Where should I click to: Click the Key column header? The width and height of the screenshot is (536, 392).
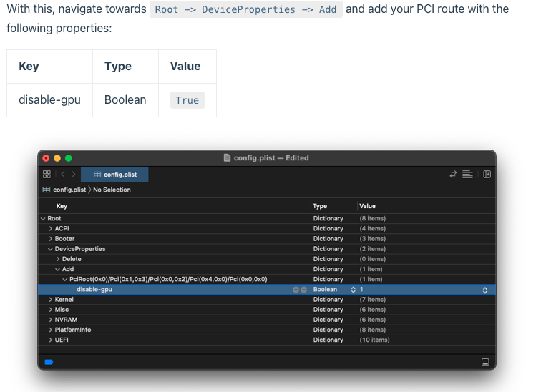pos(62,206)
